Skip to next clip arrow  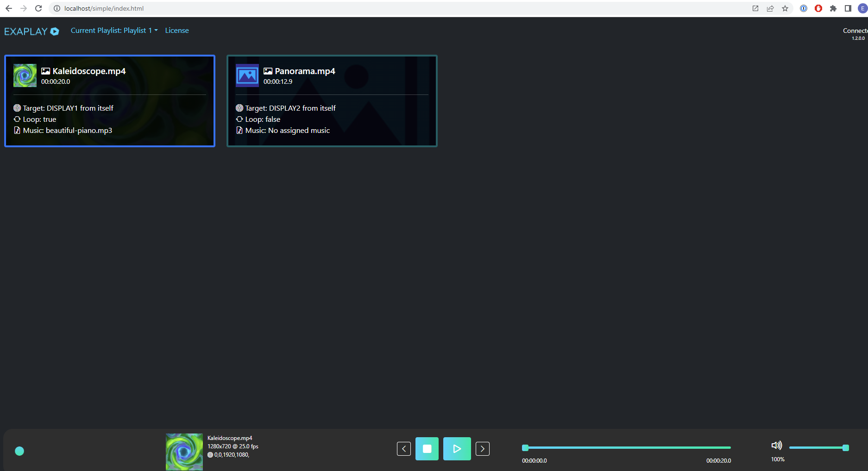pos(483,449)
